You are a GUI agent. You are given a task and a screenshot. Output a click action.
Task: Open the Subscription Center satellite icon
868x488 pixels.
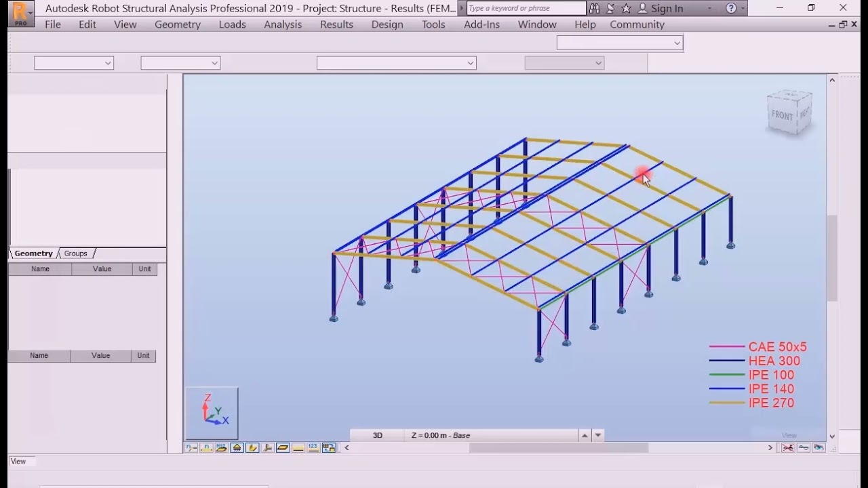pos(610,8)
